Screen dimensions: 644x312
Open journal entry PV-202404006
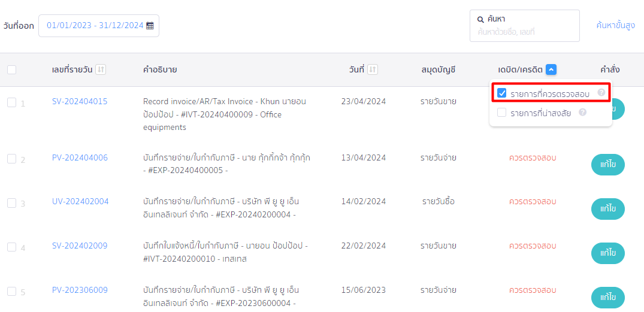[80, 157]
